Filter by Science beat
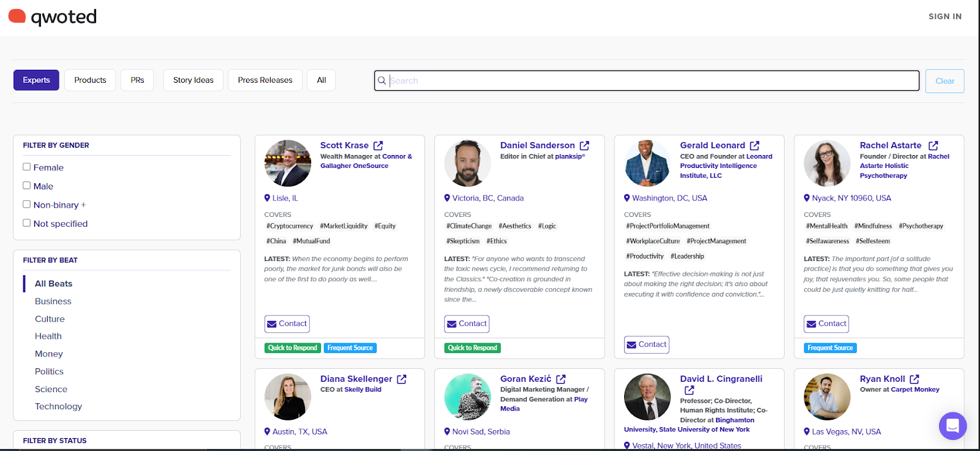Image resolution: width=980 pixels, height=451 pixels. click(x=51, y=390)
